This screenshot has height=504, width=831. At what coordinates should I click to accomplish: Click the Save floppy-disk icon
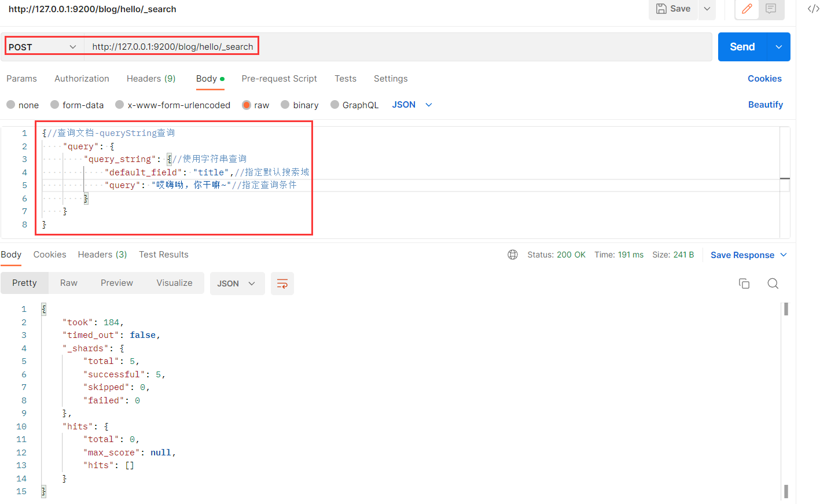(661, 9)
